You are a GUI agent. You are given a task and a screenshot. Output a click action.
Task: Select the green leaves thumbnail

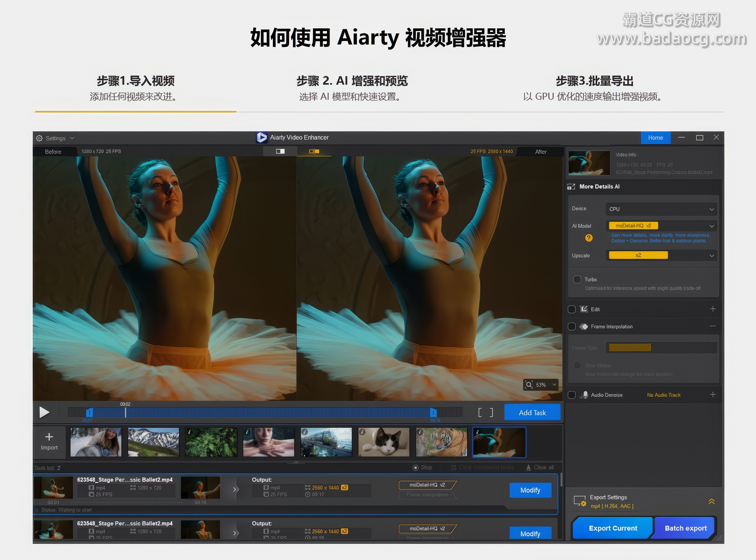tap(211, 442)
